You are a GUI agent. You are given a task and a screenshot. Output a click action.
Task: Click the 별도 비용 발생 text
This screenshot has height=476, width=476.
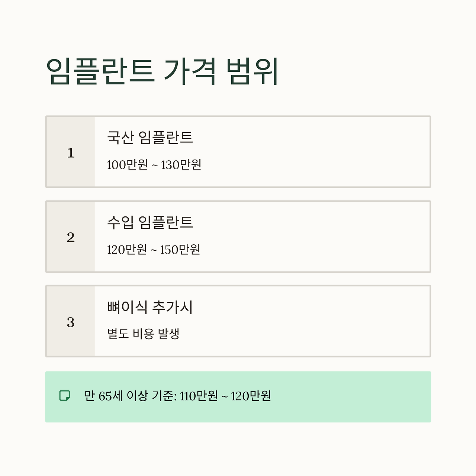[x=143, y=334]
